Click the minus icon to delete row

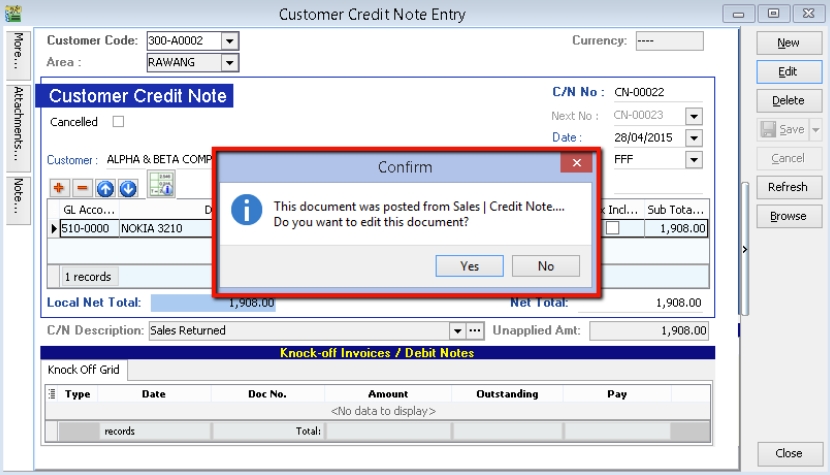point(82,188)
